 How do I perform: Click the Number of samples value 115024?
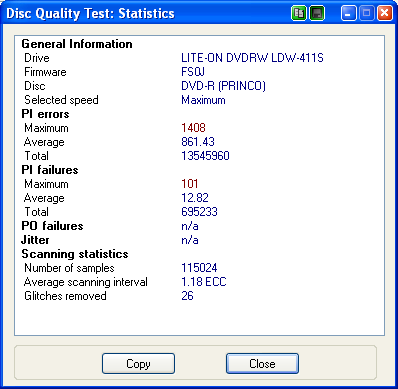(199, 268)
